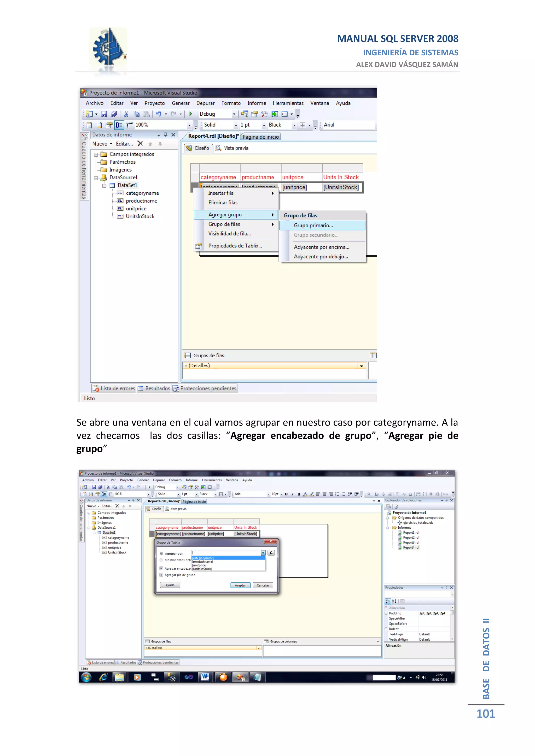Open expression fx button in Grupo de Tablix dialog

[x=271, y=553]
